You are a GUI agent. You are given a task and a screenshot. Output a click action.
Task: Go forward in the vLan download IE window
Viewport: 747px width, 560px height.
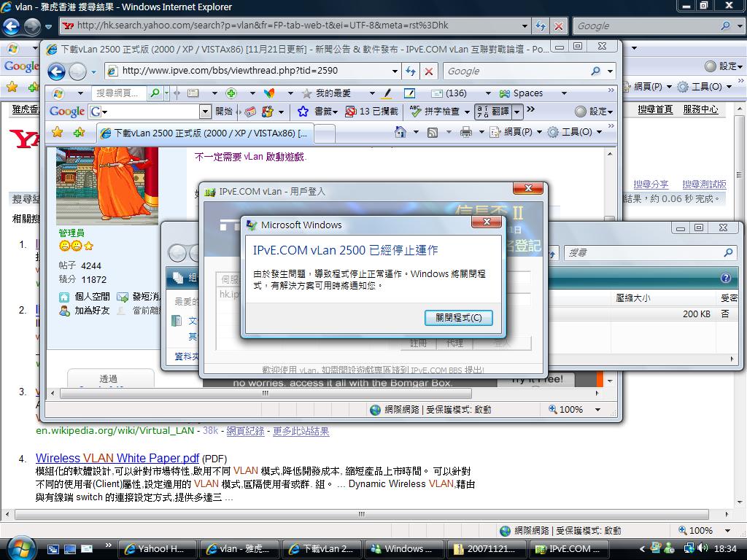[x=77, y=72]
